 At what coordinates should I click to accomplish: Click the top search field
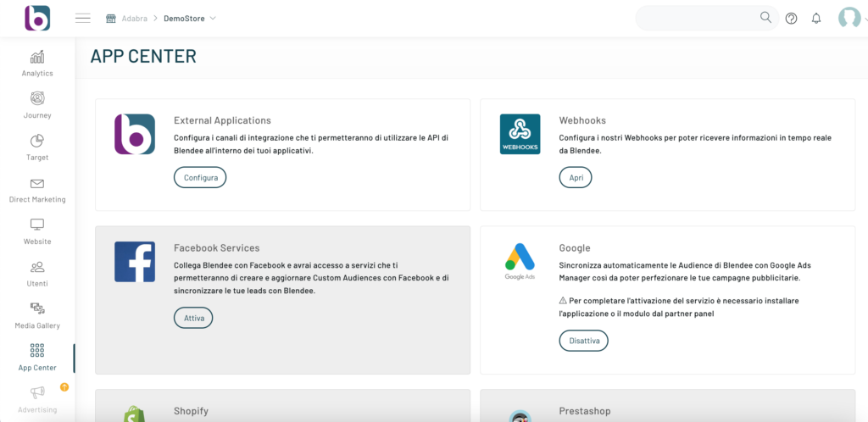pos(695,18)
